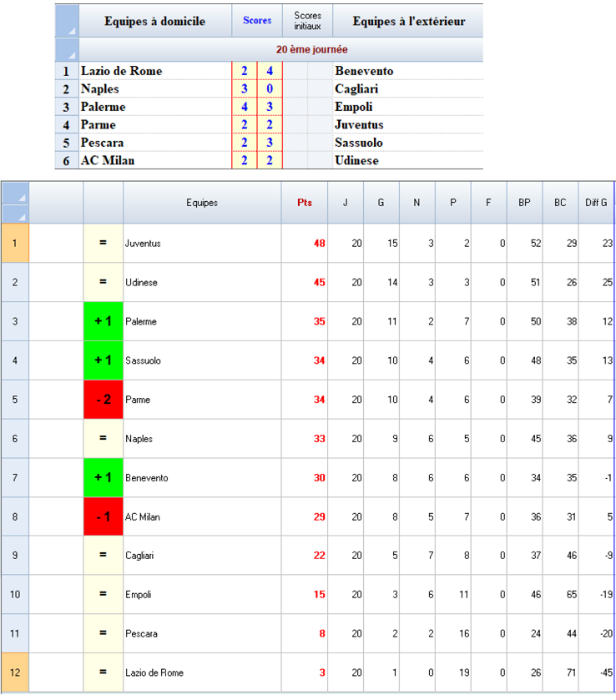Select 'Juventus' in the away teams list
This screenshot has height=700, width=616.
coord(408,124)
